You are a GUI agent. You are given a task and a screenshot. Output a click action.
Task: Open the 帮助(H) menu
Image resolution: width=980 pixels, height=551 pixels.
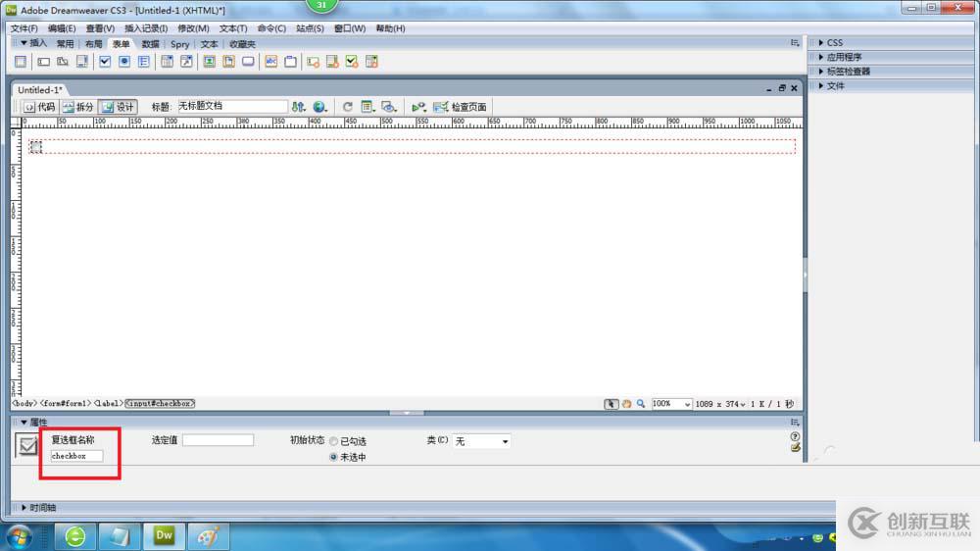390,28
